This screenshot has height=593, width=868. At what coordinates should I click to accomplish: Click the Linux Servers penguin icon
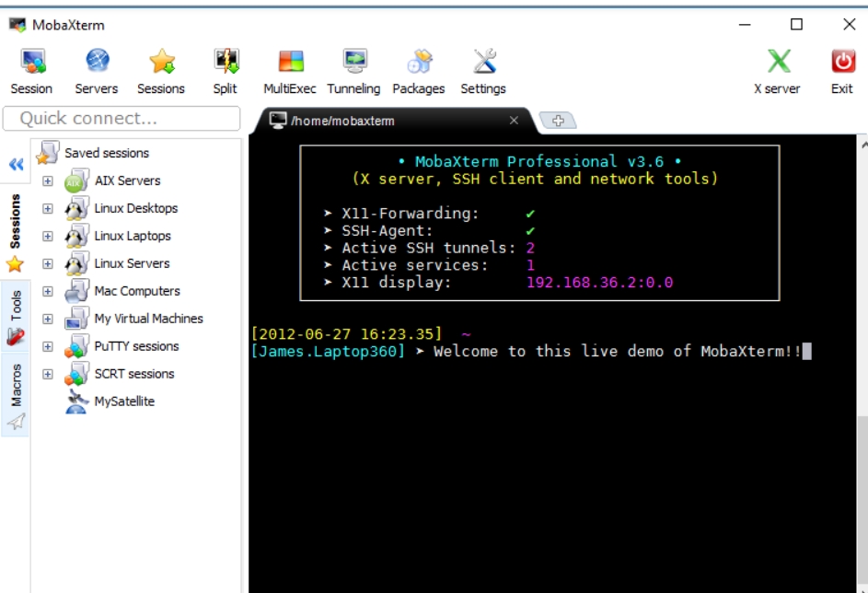75,263
